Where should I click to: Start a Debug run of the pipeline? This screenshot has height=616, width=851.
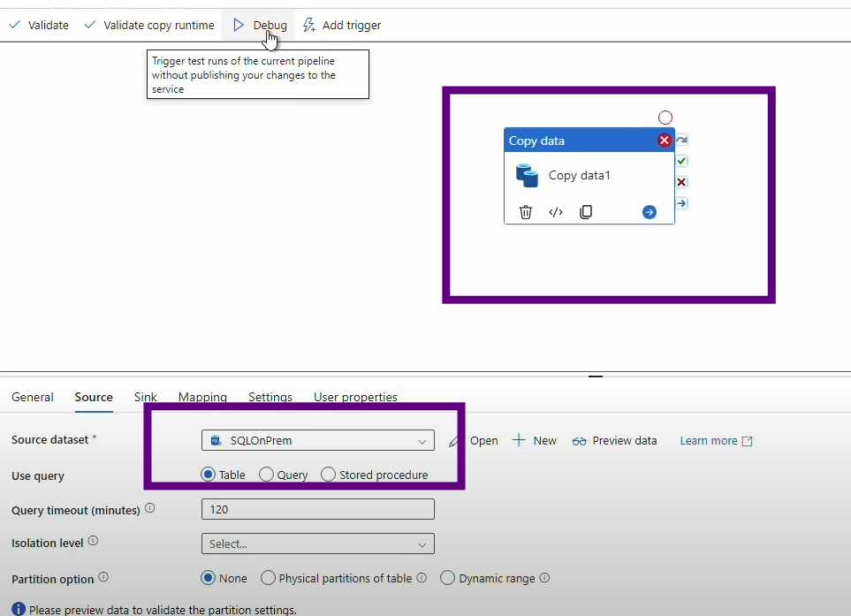(260, 25)
